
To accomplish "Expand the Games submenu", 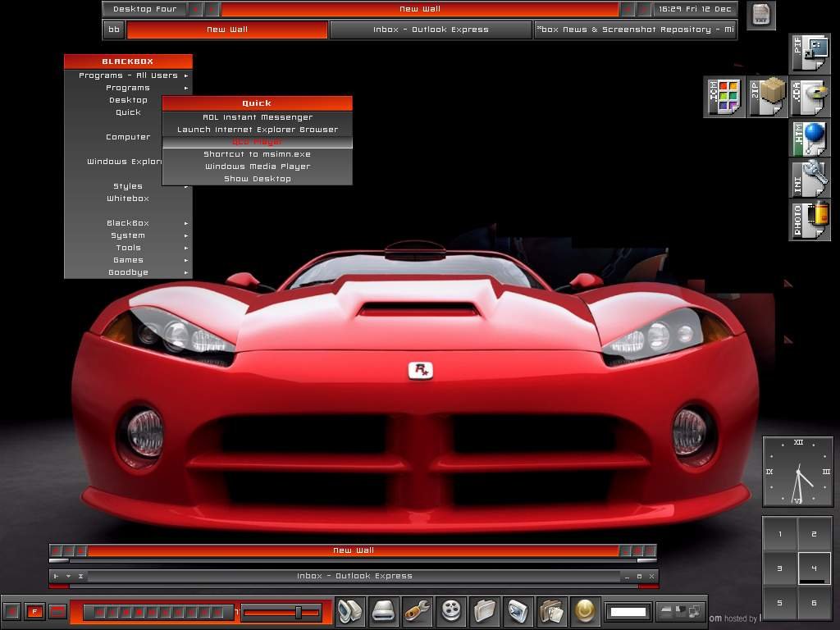I will (x=128, y=260).
